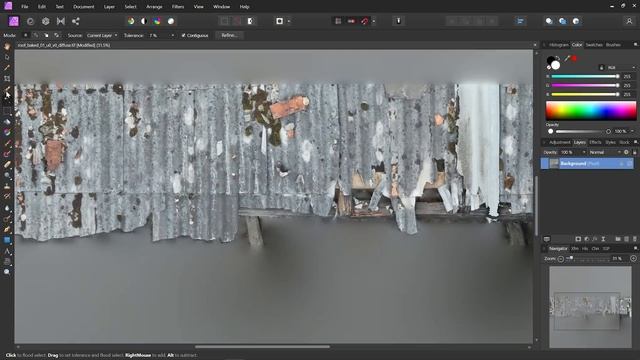The image size is (640, 360).
Task: Switch to Export Persona
Action: coord(76,21)
